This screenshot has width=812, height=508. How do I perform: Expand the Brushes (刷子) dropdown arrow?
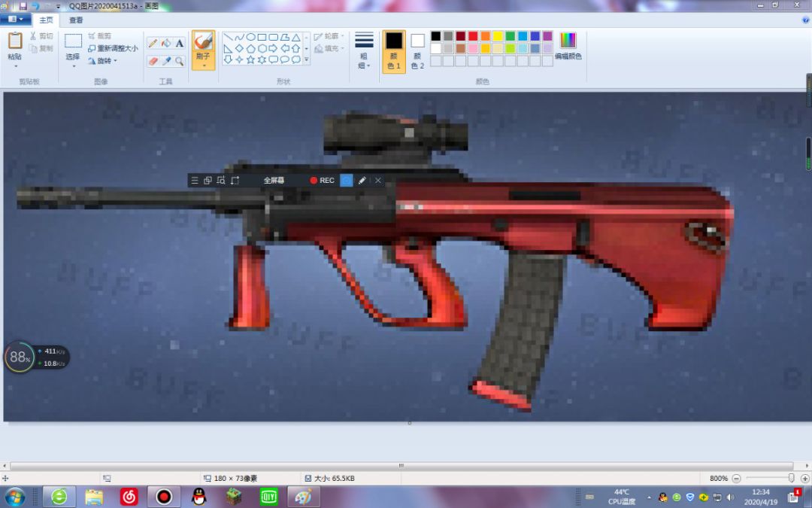point(203,66)
